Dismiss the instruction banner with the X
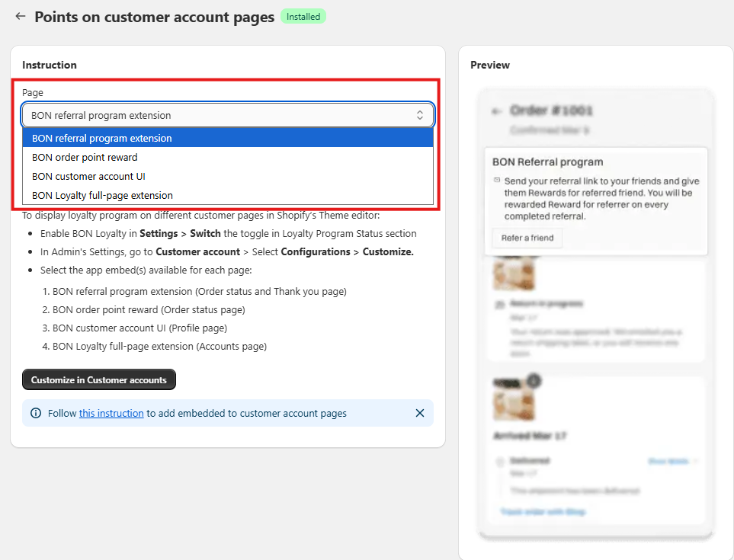734x560 pixels. tap(419, 413)
